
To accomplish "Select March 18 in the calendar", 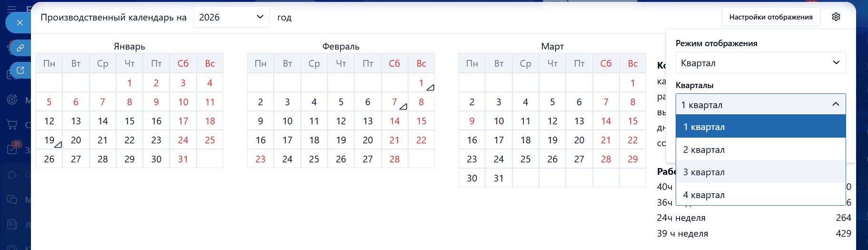I will (x=526, y=140).
